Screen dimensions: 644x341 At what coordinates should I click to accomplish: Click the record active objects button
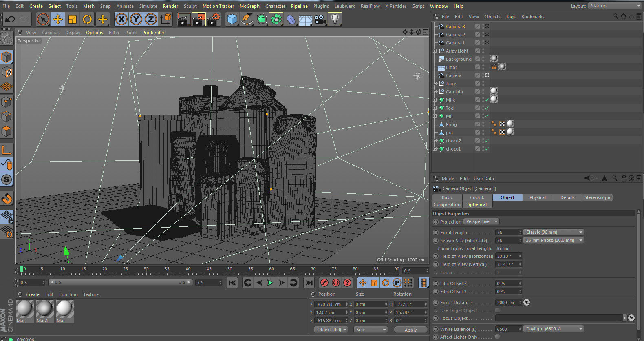click(x=324, y=283)
